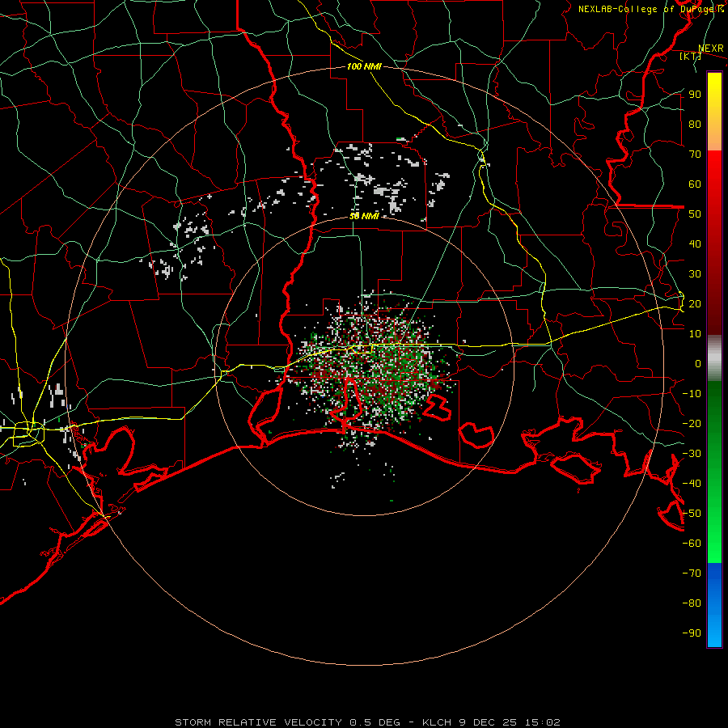Image resolution: width=728 pixels, height=728 pixels.
Task: Click the KT units label above the color scale
Action: click(x=690, y=56)
